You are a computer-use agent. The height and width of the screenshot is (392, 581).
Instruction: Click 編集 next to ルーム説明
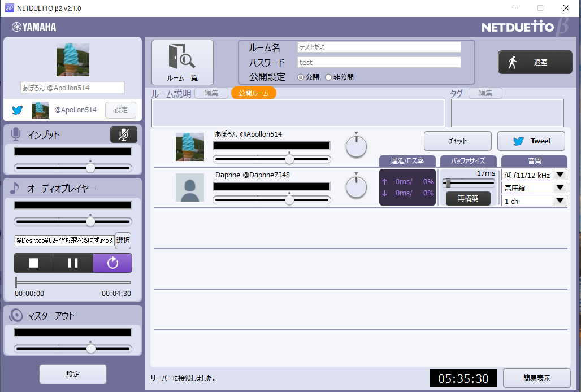click(x=211, y=93)
